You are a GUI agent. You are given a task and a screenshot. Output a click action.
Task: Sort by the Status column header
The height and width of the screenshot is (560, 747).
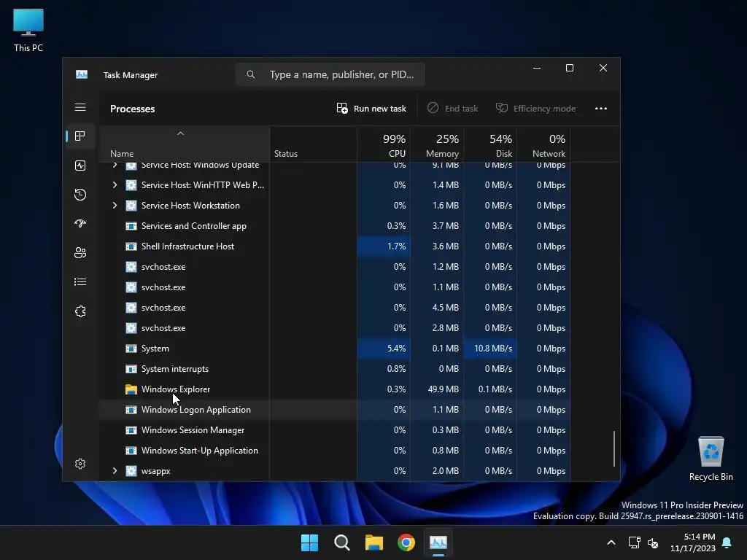(x=313, y=144)
